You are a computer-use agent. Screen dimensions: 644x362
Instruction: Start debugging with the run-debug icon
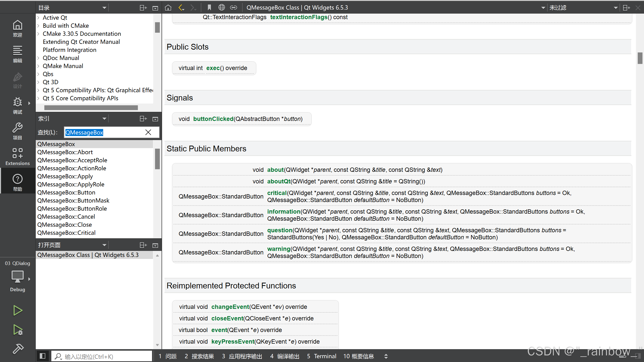(x=18, y=330)
